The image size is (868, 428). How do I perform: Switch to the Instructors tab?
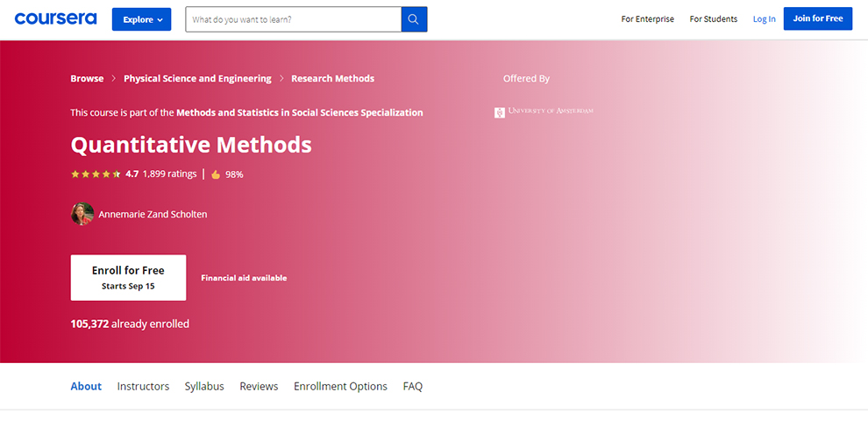click(143, 387)
